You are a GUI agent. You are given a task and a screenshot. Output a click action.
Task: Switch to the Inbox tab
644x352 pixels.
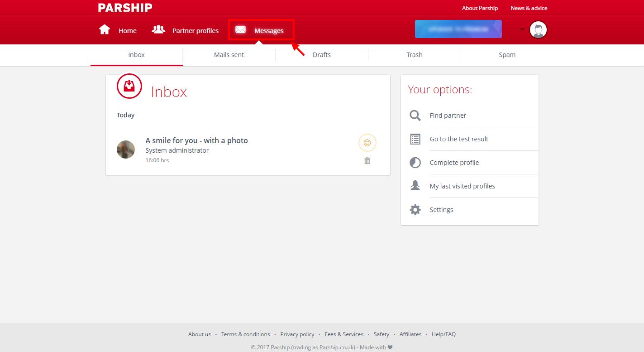tap(136, 55)
